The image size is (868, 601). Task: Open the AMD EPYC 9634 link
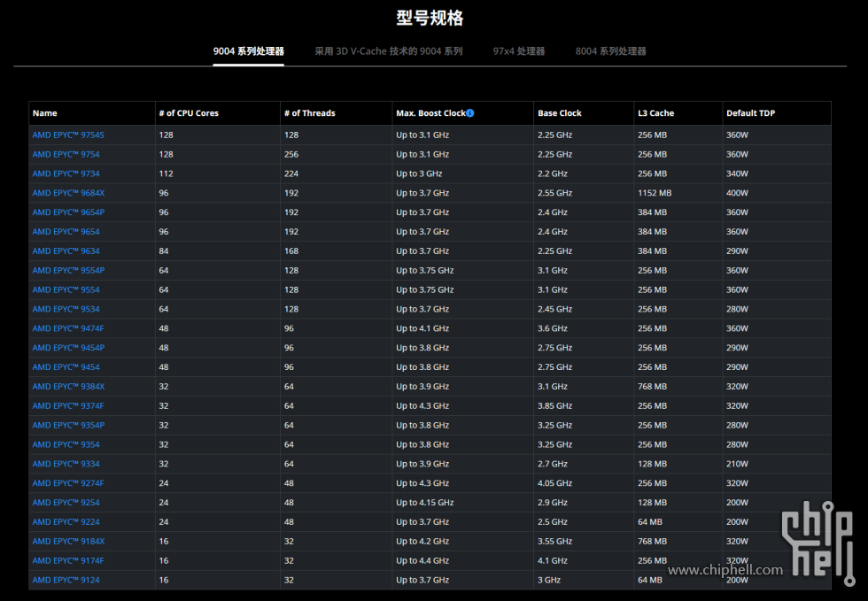(66, 251)
